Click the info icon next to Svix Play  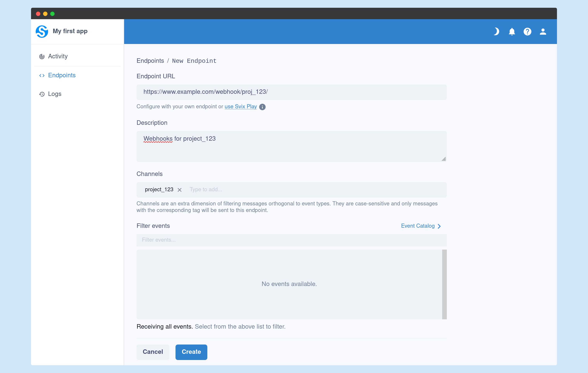263,107
